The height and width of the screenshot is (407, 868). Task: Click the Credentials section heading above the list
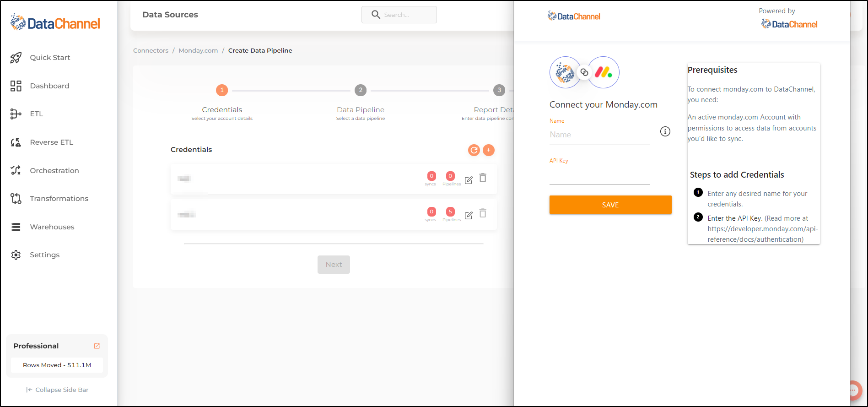pos(191,150)
